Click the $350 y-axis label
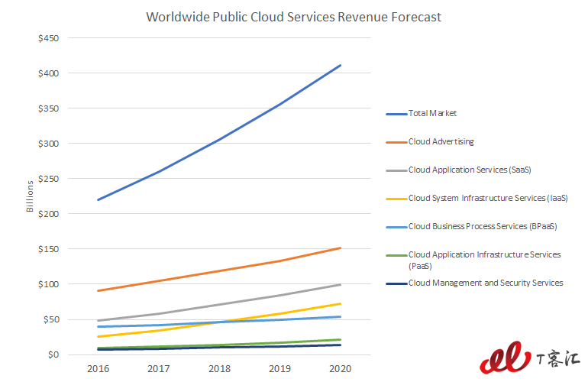 tap(48, 108)
